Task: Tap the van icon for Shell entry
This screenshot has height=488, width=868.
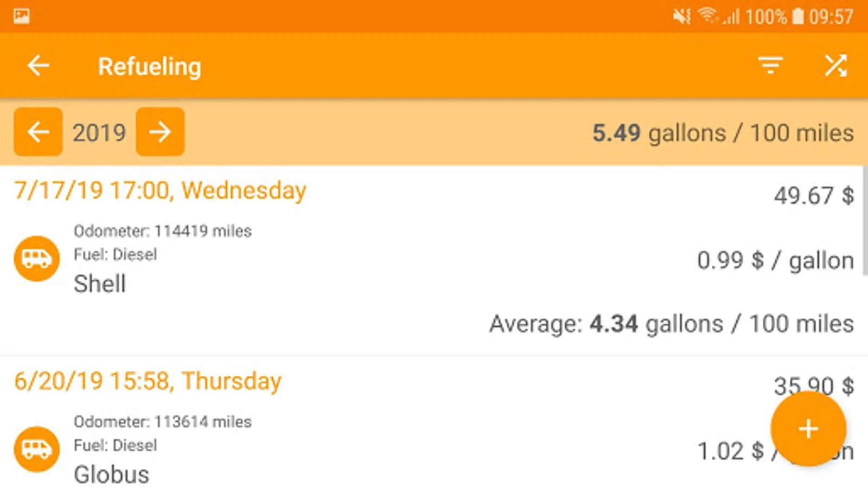Action: point(36,259)
